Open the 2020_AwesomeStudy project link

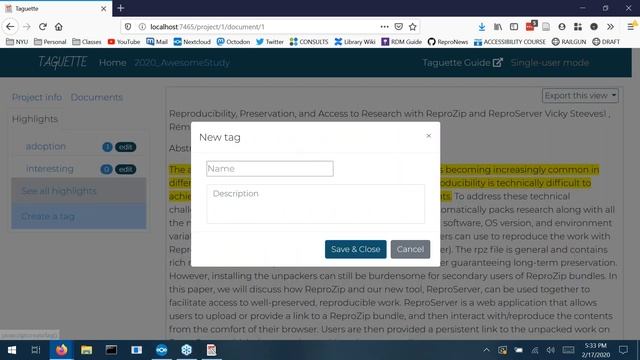[x=182, y=62]
